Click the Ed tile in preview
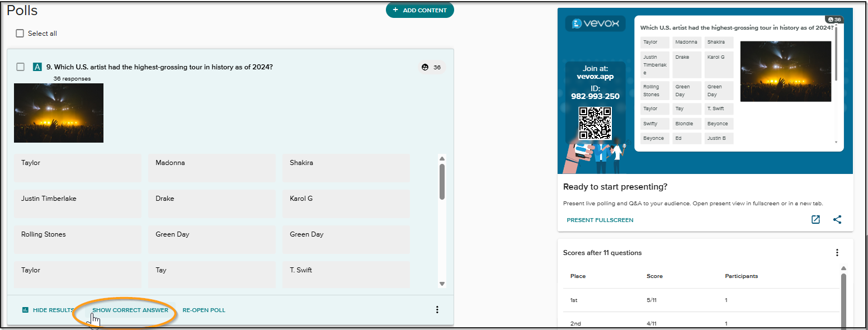This screenshot has height=330, width=868. (687, 138)
